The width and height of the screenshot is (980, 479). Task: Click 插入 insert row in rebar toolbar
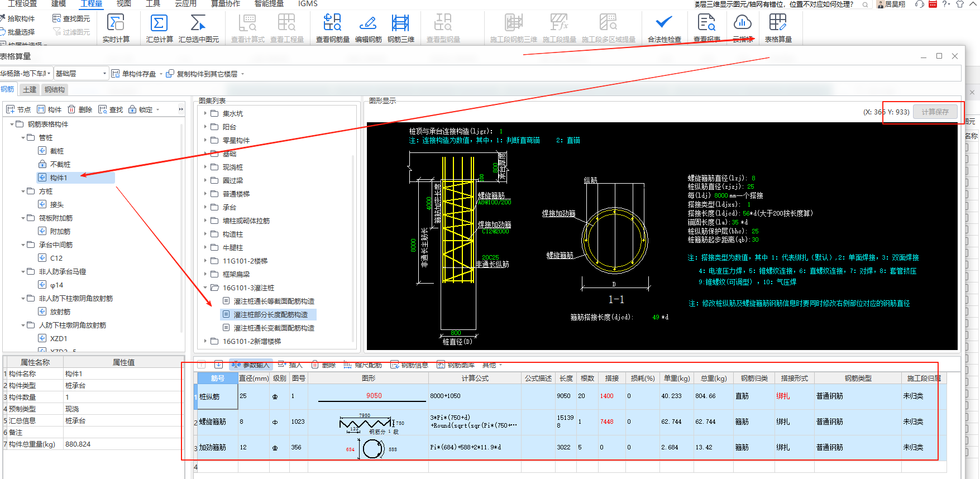[x=290, y=365]
